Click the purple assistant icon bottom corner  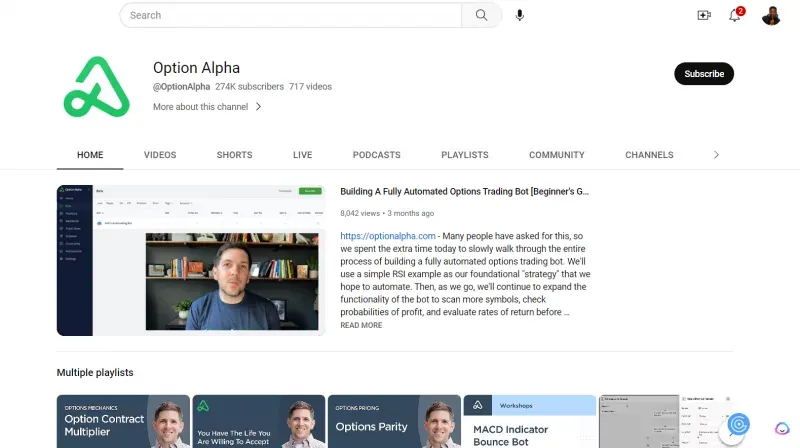782,428
